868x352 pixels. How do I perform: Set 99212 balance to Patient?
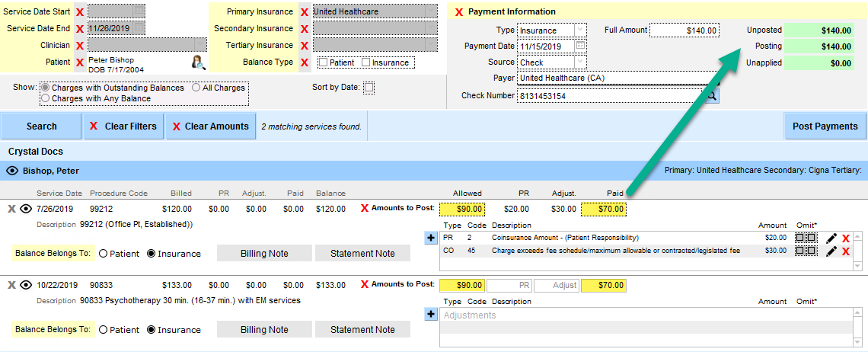tap(104, 254)
